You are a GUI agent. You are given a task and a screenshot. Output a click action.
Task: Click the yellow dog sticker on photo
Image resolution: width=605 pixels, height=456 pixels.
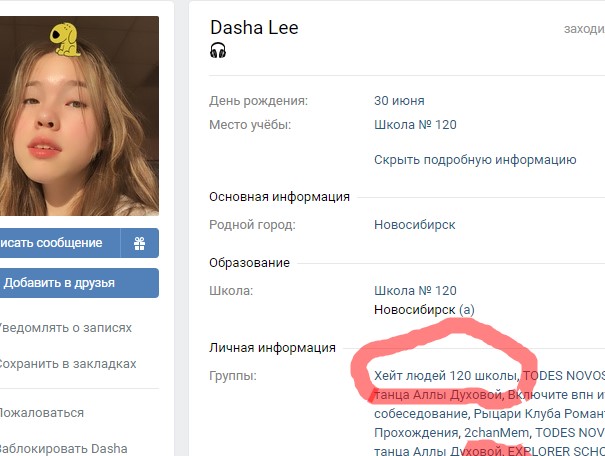[64, 39]
